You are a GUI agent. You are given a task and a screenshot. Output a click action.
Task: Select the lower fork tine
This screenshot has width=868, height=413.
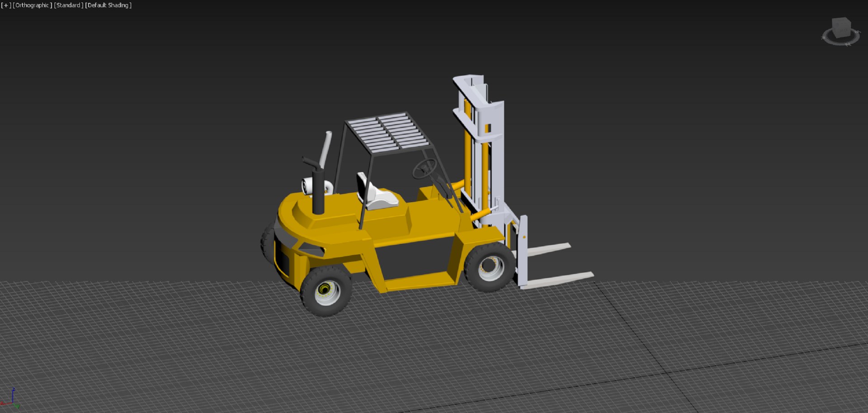[559, 280]
